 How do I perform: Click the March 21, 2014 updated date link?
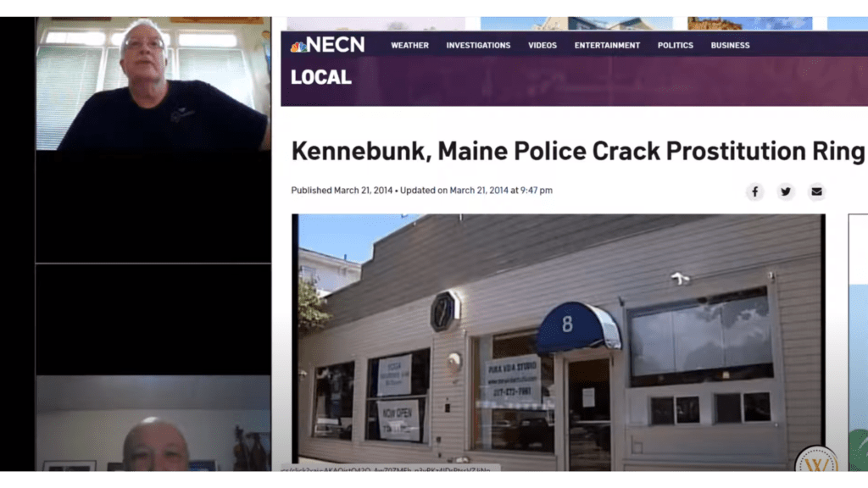click(478, 191)
